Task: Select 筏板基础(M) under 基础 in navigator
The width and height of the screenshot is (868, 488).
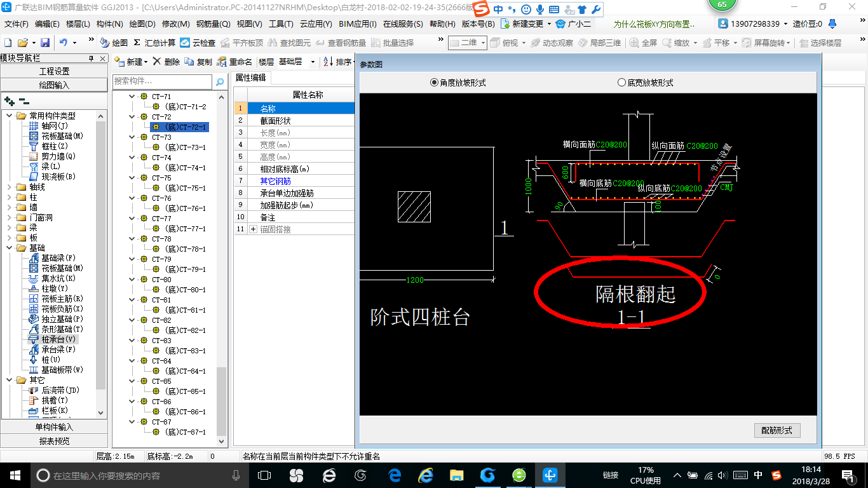Action: [x=56, y=268]
